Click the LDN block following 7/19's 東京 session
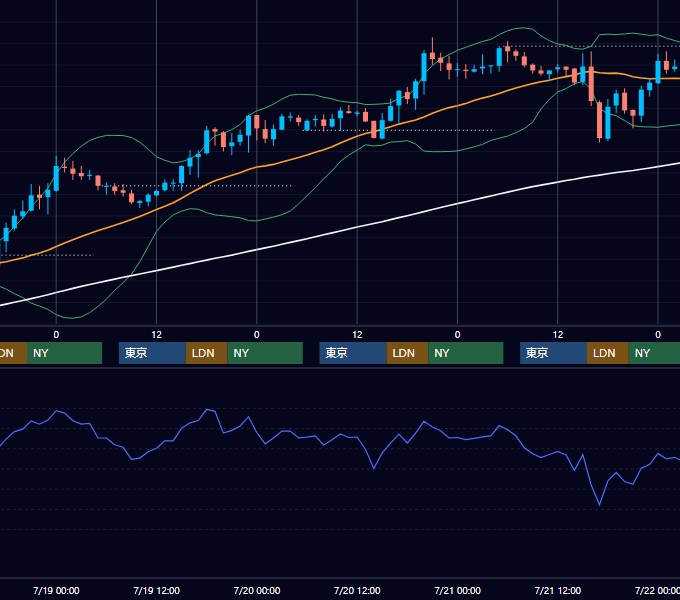Viewport: 680px width, 600px height. [x=206, y=353]
